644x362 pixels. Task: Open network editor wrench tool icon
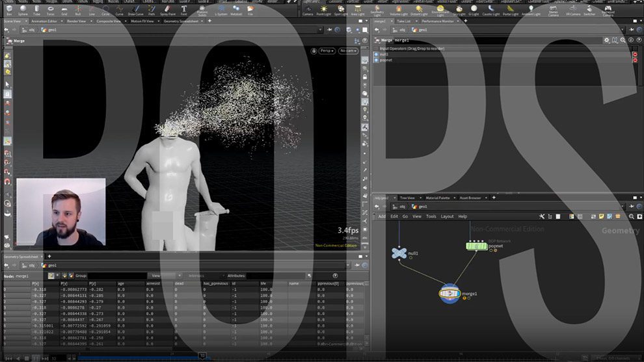coord(542,216)
